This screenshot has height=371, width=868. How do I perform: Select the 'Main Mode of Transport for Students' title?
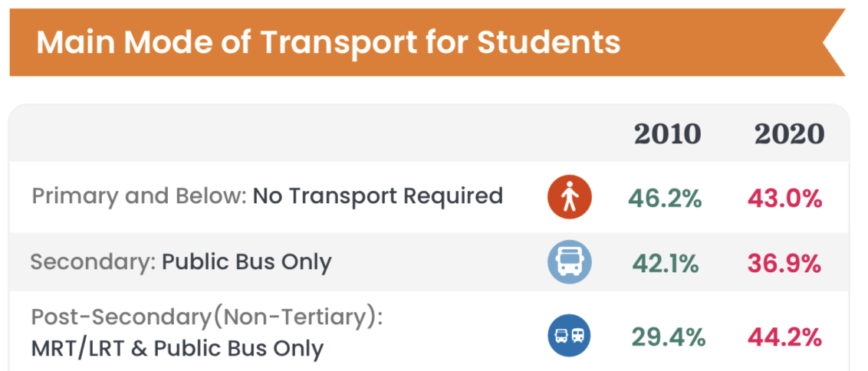point(328,41)
